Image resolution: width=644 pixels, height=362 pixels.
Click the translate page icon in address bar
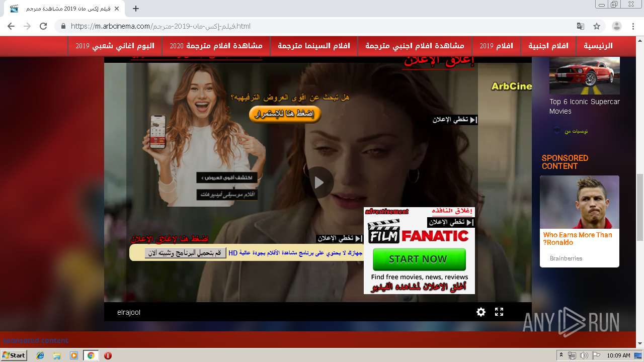click(x=581, y=26)
